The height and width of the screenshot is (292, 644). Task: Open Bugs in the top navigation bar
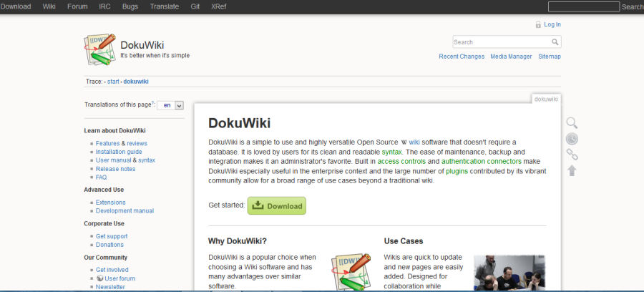130,6
